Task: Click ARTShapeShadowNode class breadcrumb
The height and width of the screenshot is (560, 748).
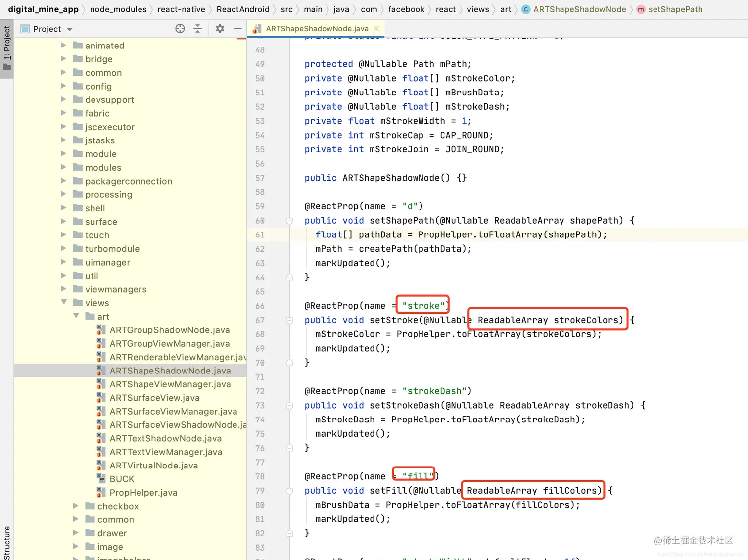Action: (x=579, y=9)
